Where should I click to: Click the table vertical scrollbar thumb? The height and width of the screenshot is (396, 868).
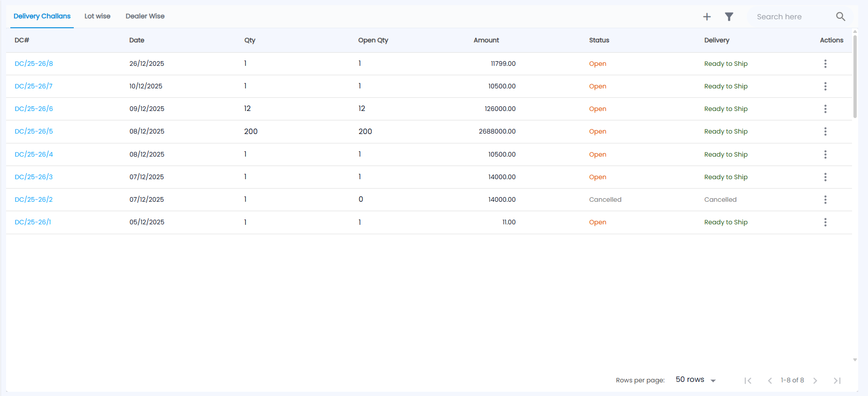tap(855, 76)
